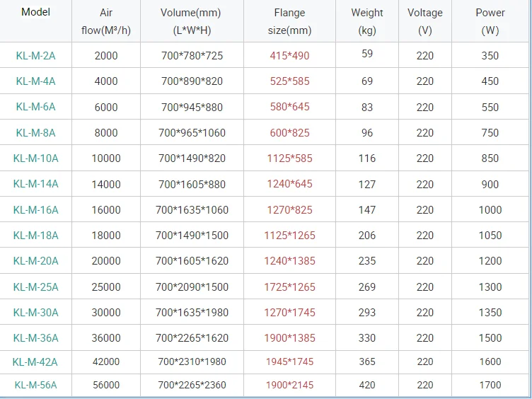Viewport: 532px width, 399px height.
Task: Click the 1700 power value
Action: (x=490, y=386)
